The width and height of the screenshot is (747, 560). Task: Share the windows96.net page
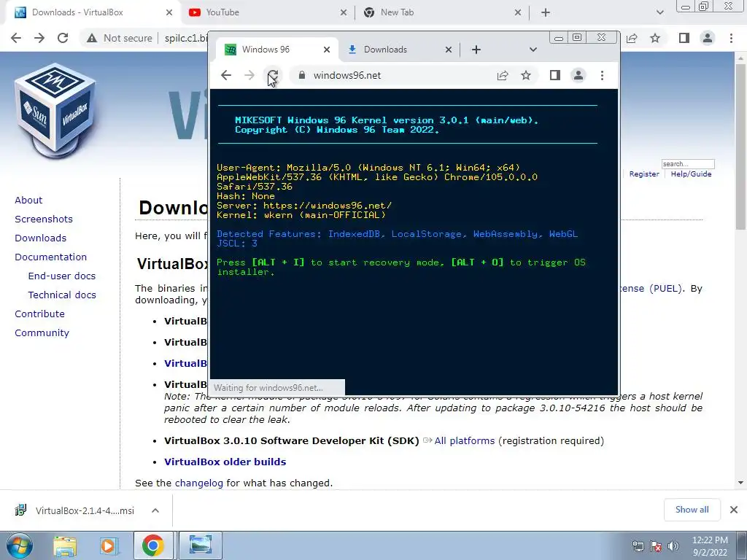click(503, 75)
